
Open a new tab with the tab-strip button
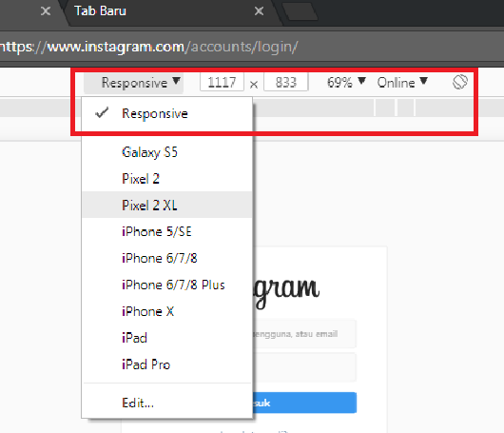pos(300,12)
